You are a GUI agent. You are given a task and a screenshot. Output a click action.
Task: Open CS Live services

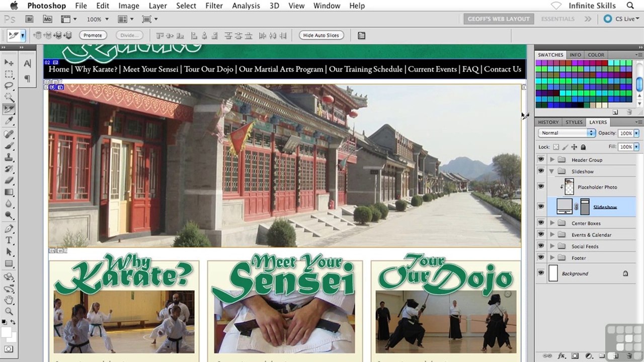coord(620,19)
